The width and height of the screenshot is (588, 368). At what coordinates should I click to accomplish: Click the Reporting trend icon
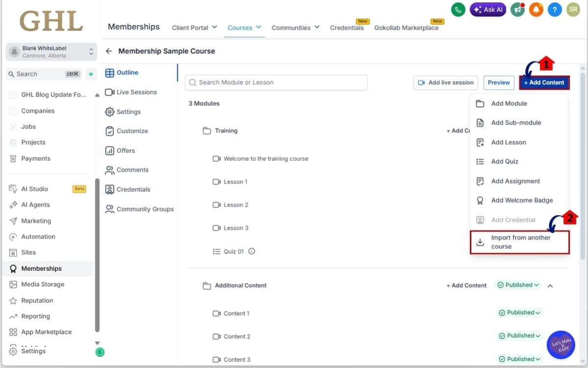[13, 316]
